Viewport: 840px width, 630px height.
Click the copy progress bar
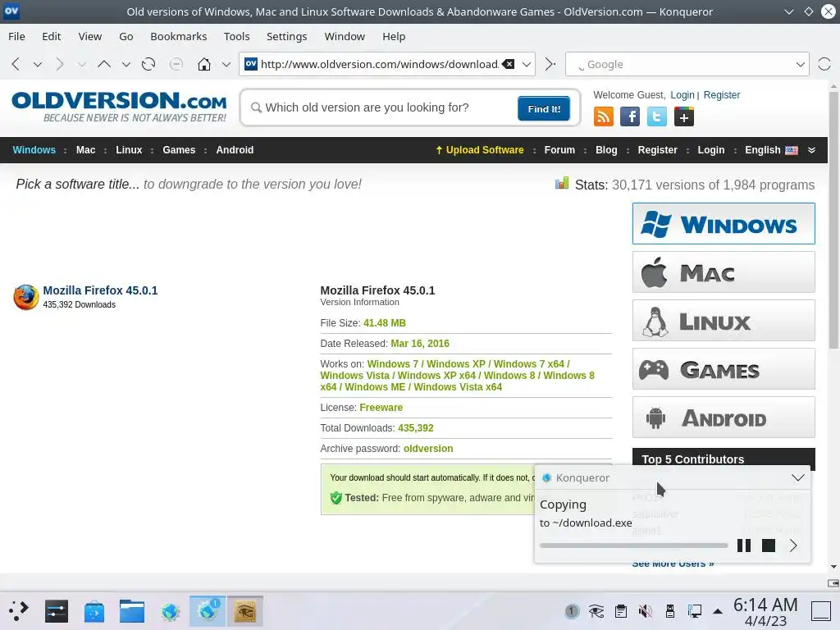coord(634,546)
